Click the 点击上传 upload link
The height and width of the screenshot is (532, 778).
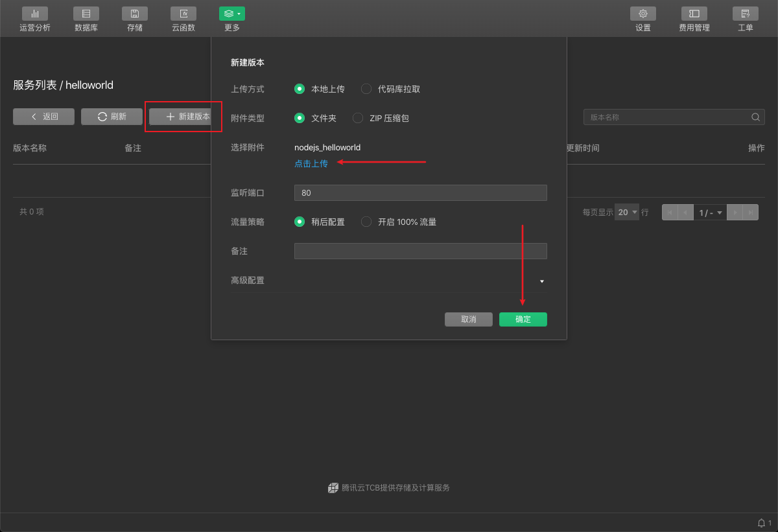pyautogui.click(x=311, y=164)
